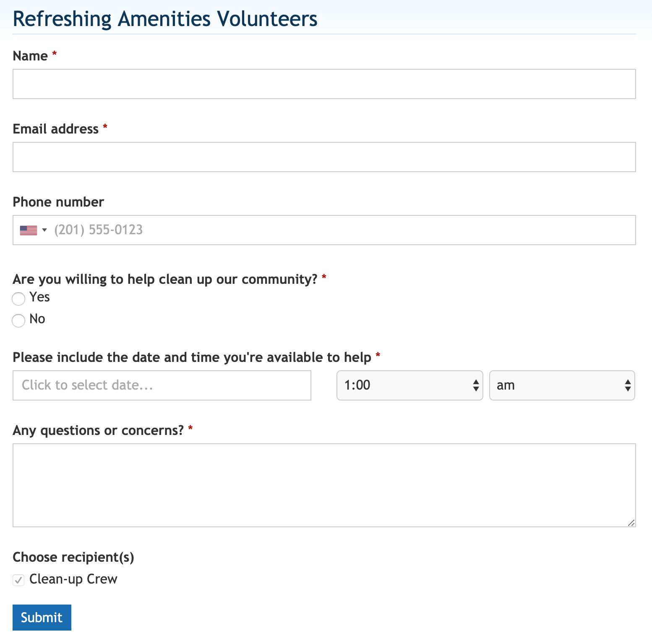652x644 pixels.
Task: Click the "Email address" label text
Action: point(56,129)
